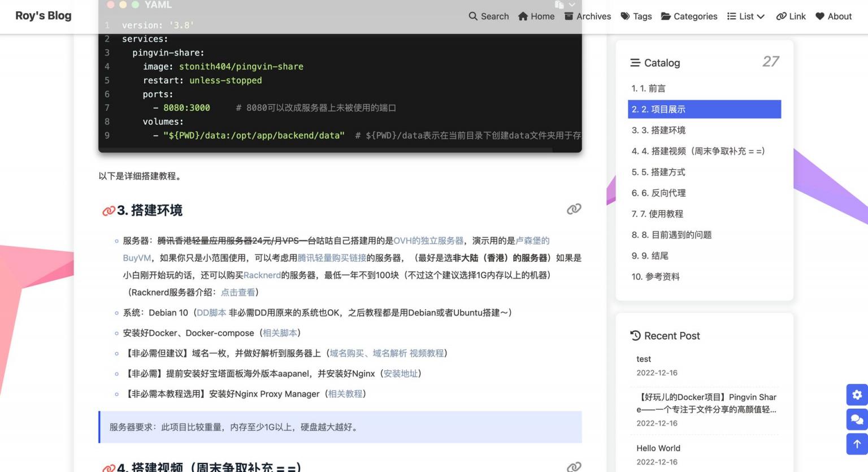Open the OVH的独立服务器 link
The image size is (868, 472).
[x=428, y=241]
